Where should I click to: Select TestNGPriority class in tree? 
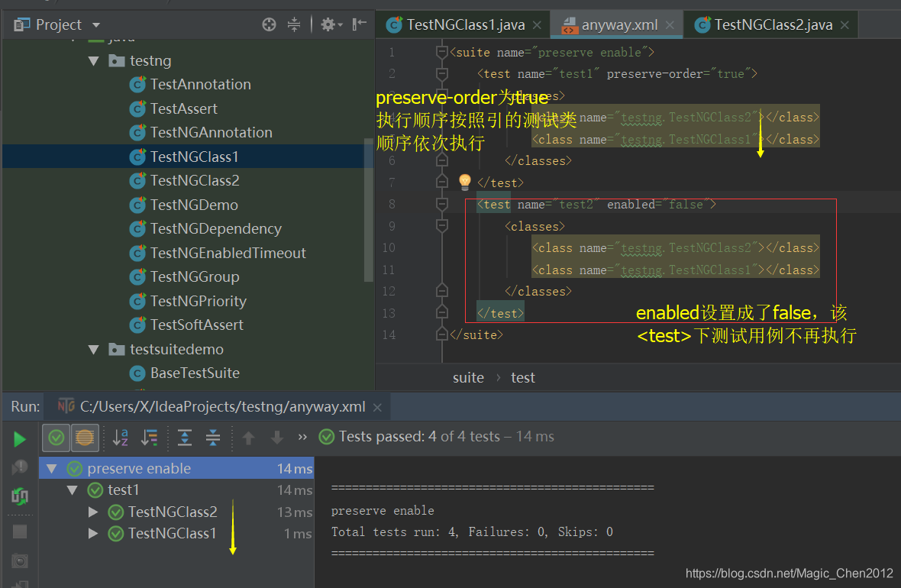click(x=199, y=301)
